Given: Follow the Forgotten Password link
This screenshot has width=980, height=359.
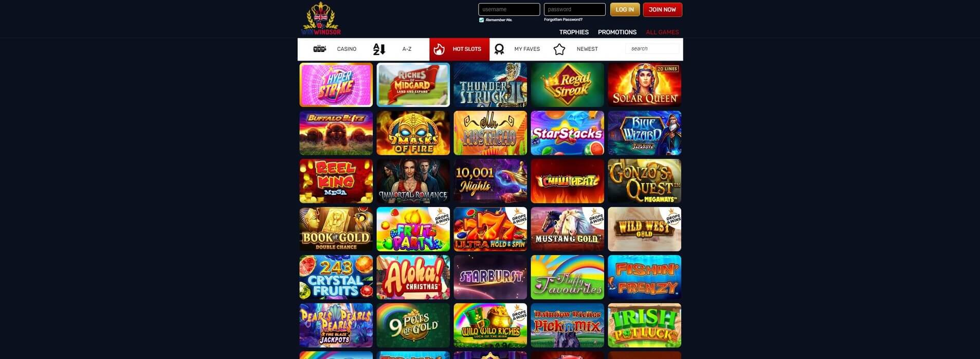Looking at the screenshot, I should (x=563, y=20).
